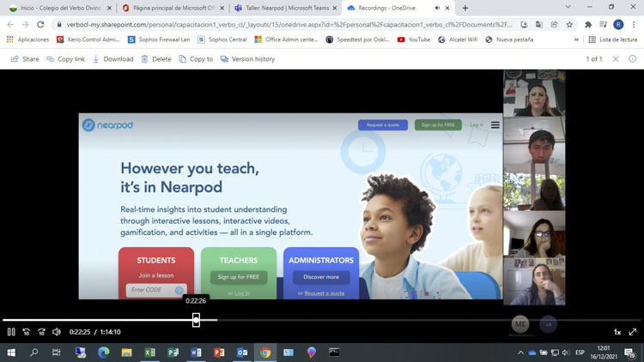Viewport: 644px width, 362px height.
Task: Open the YouTube bookmark
Action: point(414,39)
